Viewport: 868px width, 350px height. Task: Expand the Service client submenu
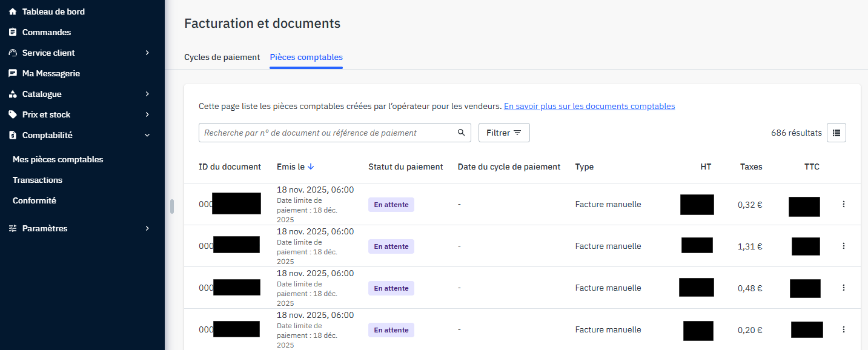coord(147,53)
